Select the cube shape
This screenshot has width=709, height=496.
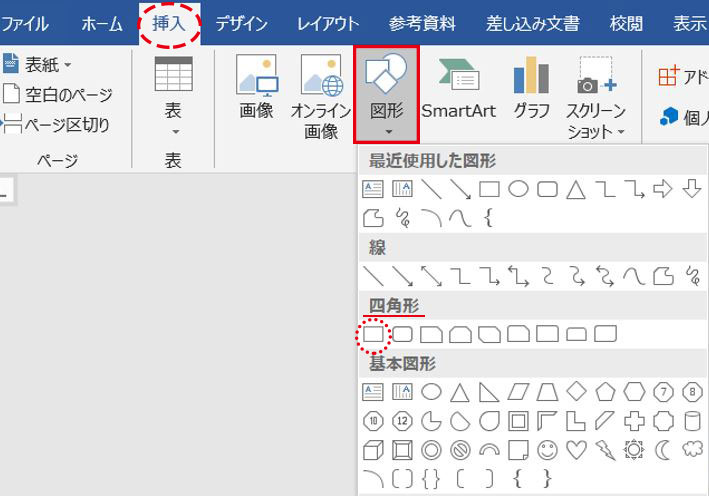click(x=373, y=450)
